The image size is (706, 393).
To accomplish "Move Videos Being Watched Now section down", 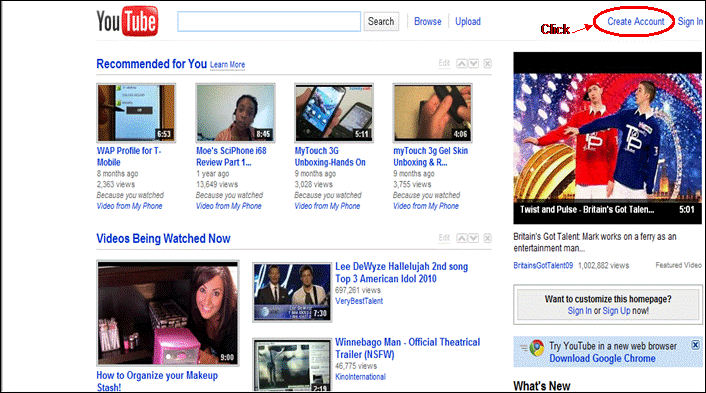I will click(473, 238).
